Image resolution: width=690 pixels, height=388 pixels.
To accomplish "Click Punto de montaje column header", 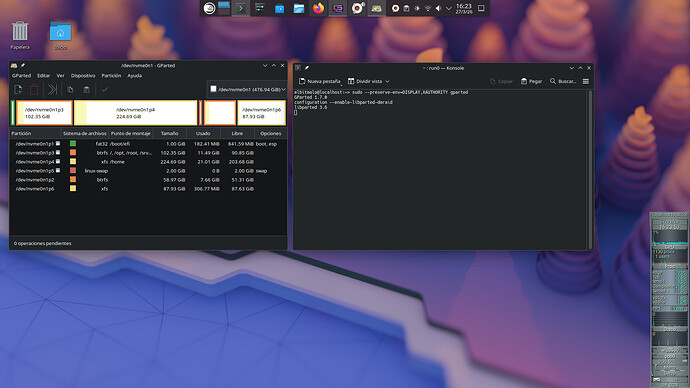I will 131,133.
